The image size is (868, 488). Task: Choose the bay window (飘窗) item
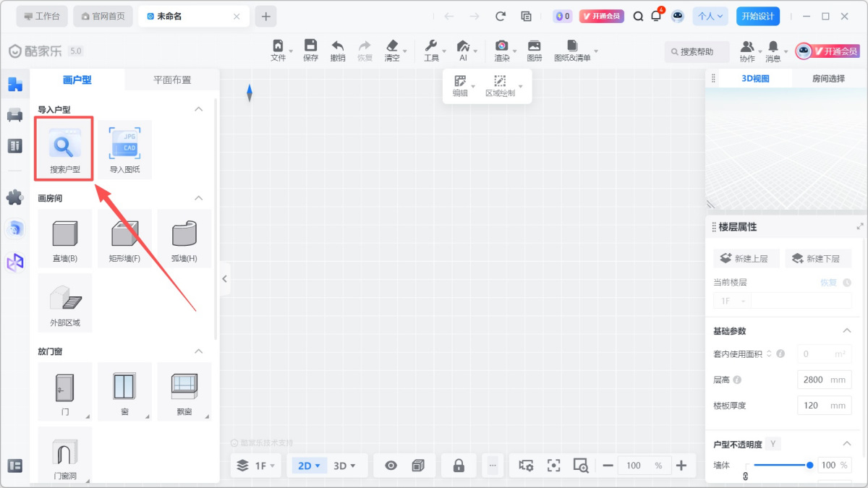tap(184, 391)
